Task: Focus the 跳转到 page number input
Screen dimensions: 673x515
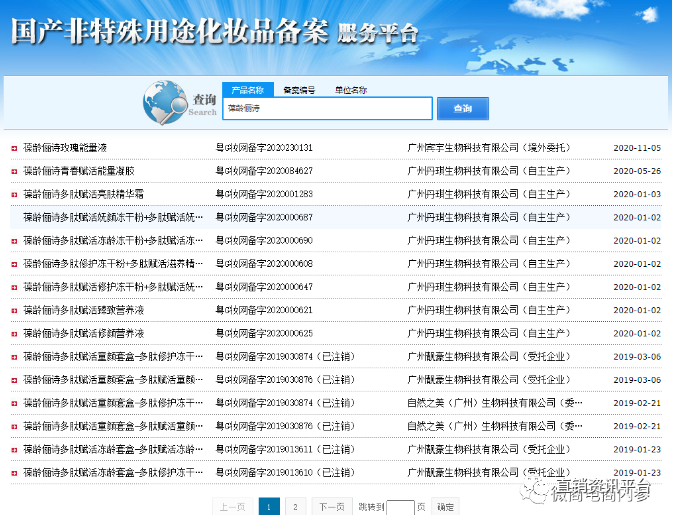Action: [x=400, y=508]
